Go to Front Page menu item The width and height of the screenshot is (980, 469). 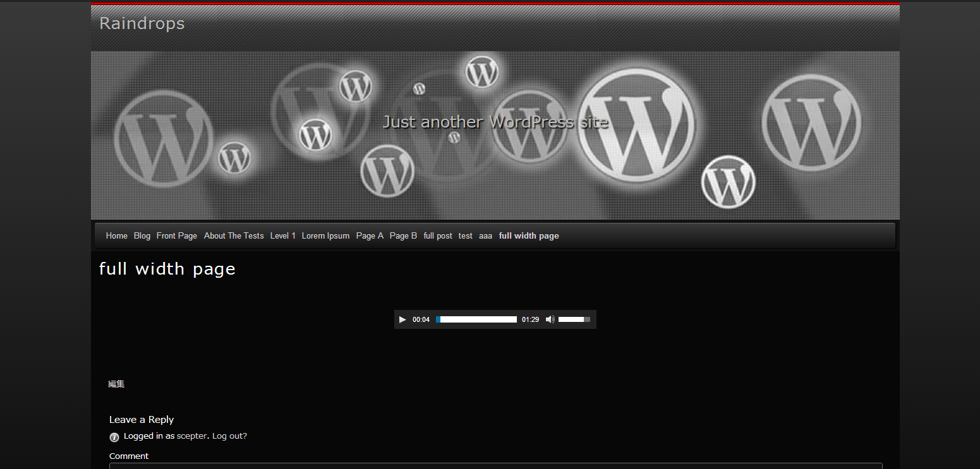177,235
